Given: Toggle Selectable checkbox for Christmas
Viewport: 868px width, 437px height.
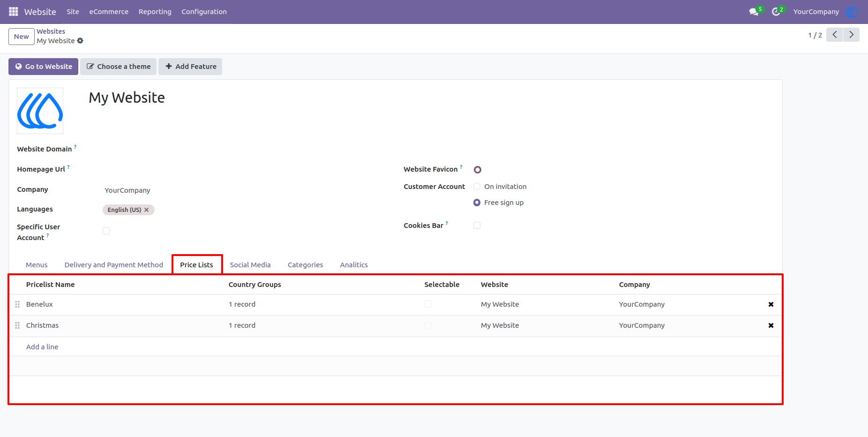Looking at the screenshot, I should pos(428,325).
